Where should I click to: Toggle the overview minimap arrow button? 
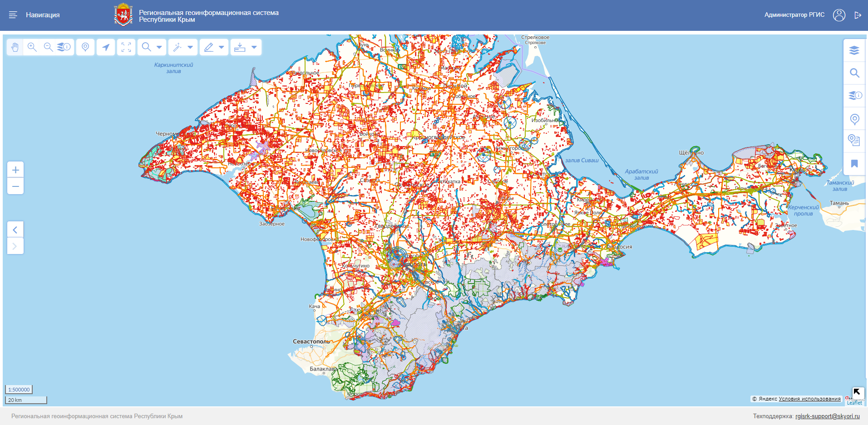click(x=857, y=392)
